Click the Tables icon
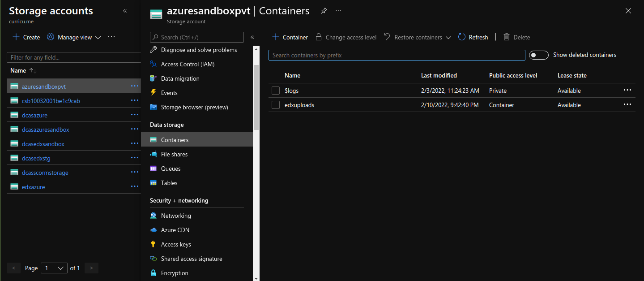Screen dimensions: 644x281 154,183
